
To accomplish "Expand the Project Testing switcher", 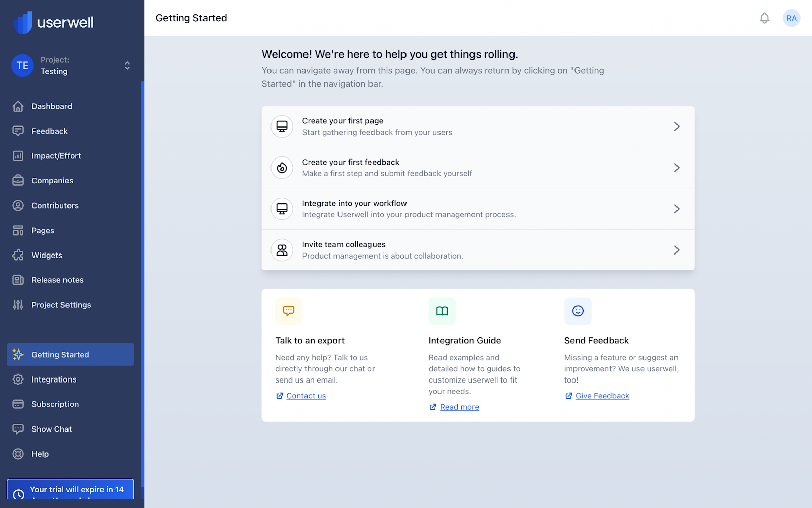I will [127, 66].
